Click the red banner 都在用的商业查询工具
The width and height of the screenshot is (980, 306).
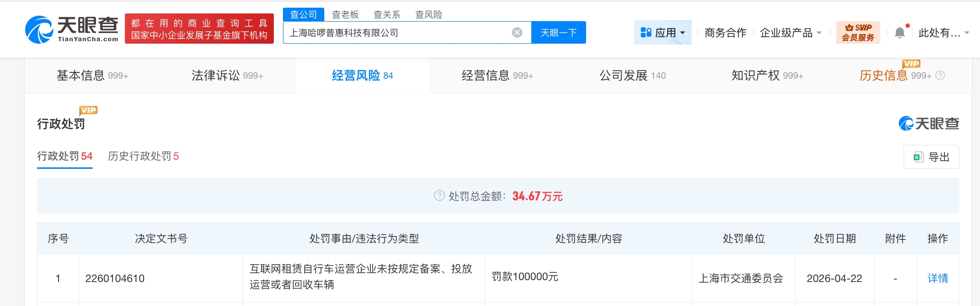point(199,29)
